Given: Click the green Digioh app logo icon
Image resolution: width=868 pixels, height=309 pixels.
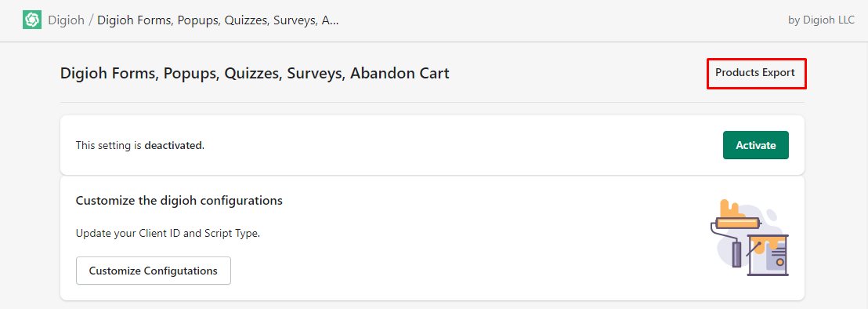Looking at the screenshot, I should 32,20.
